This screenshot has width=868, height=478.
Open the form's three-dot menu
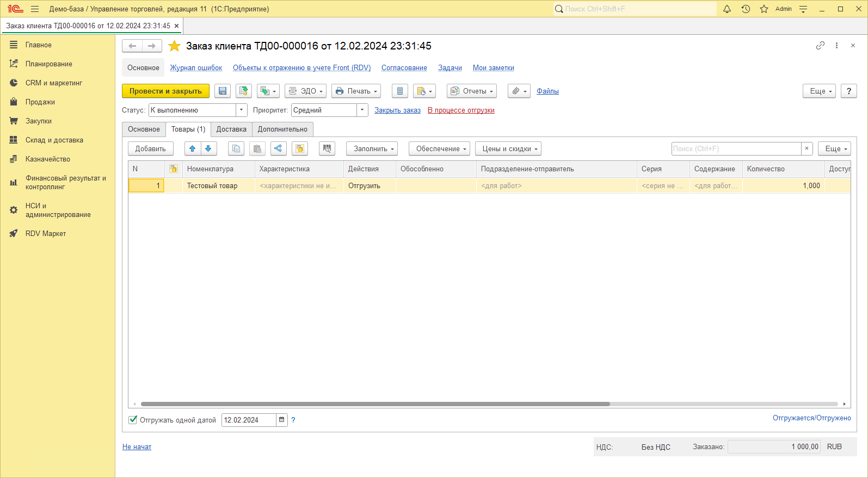836,46
